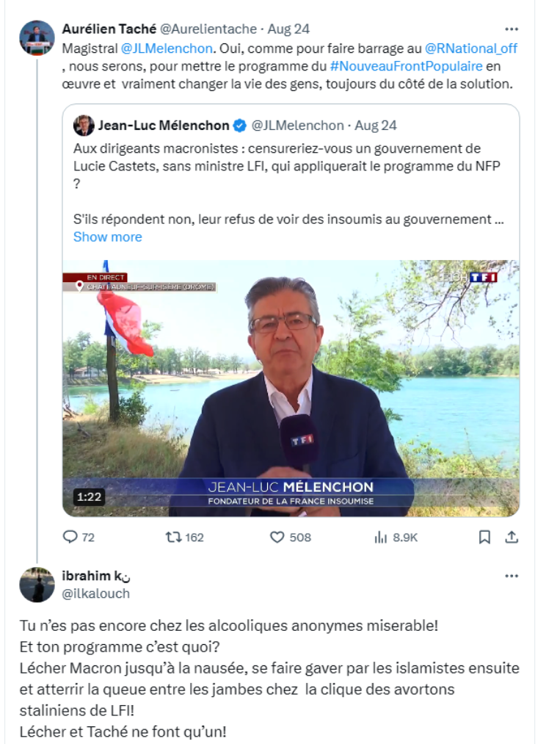Open more options on Aurélien Taché's tweet

point(511,29)
